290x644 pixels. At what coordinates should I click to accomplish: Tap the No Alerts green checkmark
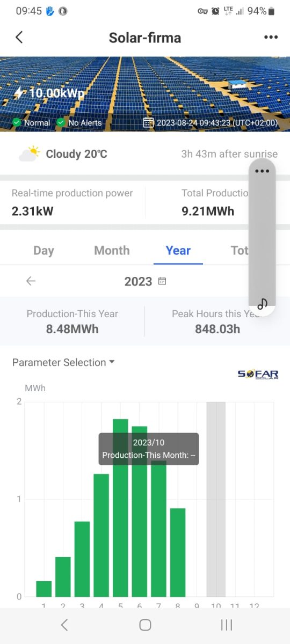coord(61,123)
